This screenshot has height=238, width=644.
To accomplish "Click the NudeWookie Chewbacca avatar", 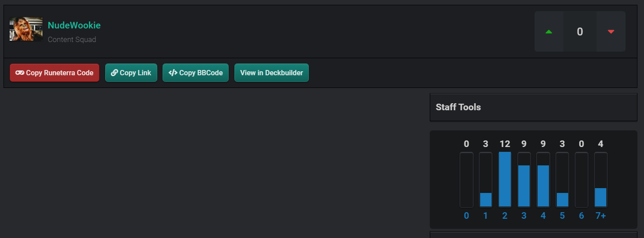I will (26, 29).
